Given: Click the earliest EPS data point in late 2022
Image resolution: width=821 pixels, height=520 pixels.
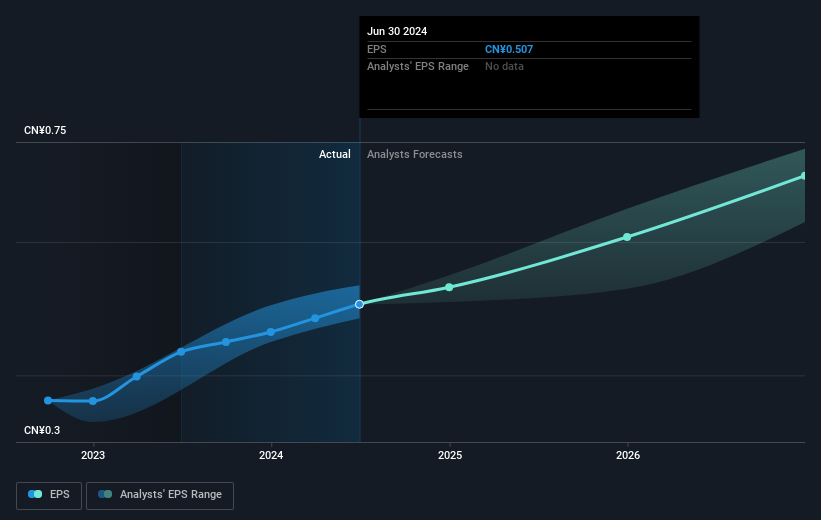Looking at the screenshot, I should (x=48, y=401).
